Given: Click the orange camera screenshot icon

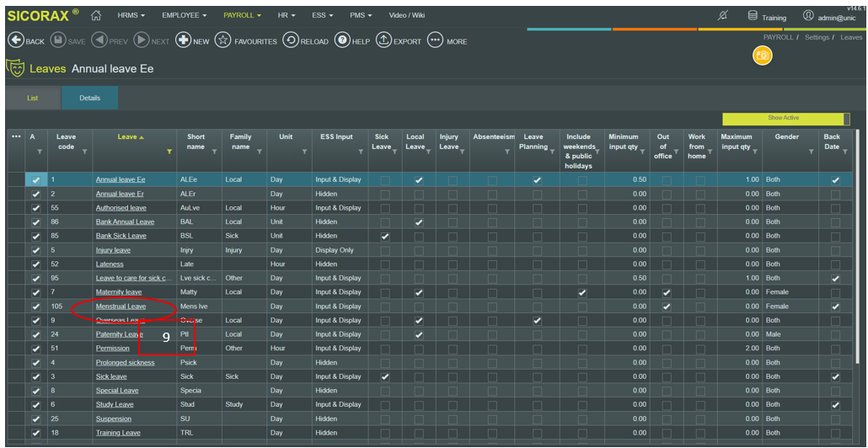Looking at the screenshot, I should click(x=763, y=56).
